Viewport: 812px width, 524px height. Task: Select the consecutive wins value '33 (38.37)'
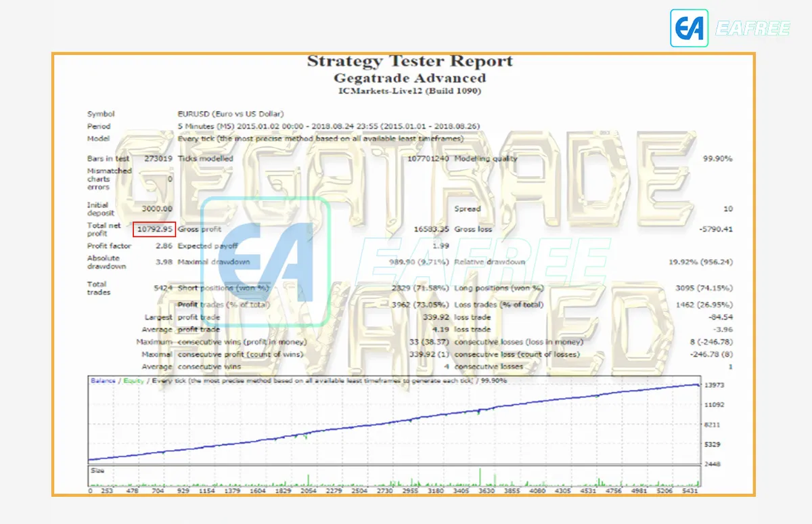click(x=430, y=343)
